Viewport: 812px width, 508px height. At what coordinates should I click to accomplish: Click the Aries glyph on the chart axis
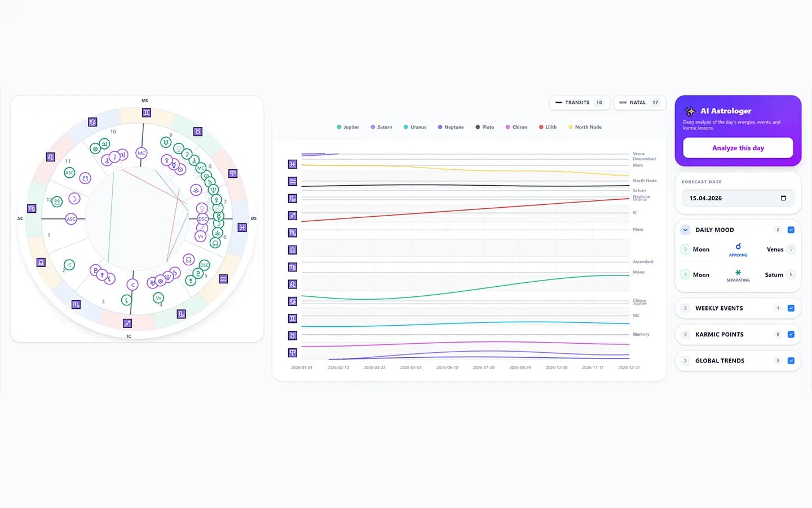coord(292,353)
